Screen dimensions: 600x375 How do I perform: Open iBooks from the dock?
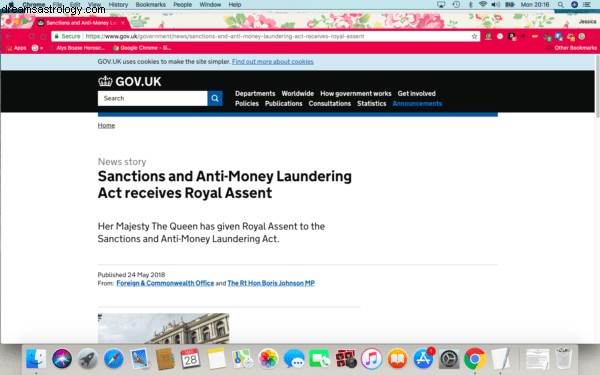397,359
